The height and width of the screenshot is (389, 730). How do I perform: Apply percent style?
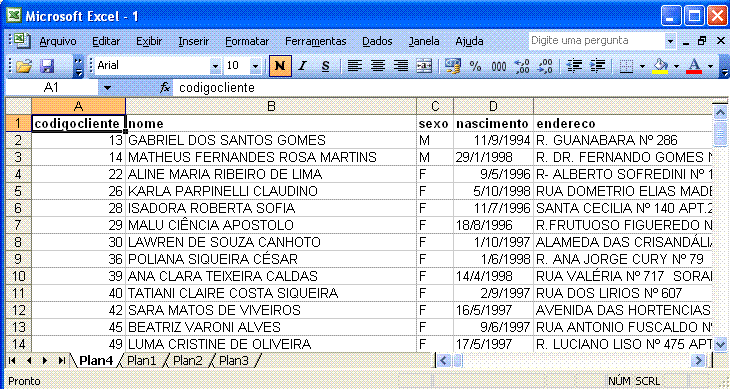click(x=475, y=67)
